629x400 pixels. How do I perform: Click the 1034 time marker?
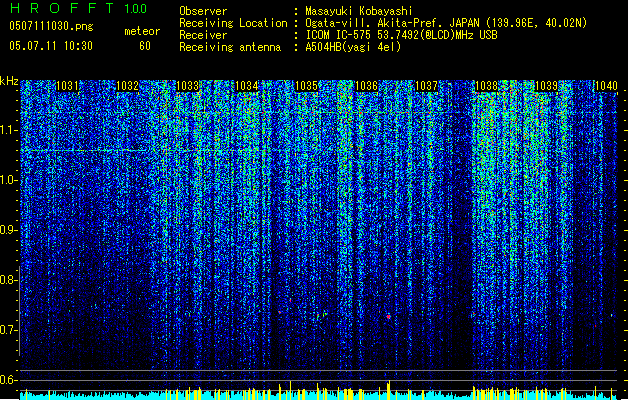pos(247,86)
